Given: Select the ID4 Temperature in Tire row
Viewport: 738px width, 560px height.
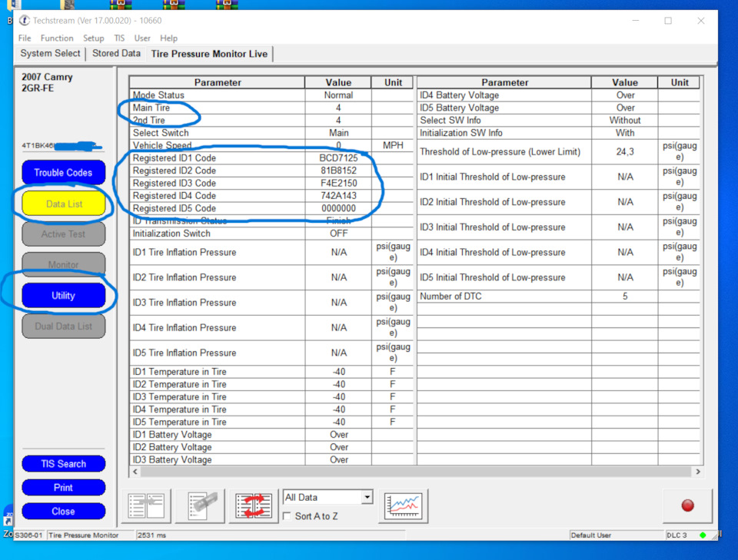Looking at the screenshot, I should pyautogui.click(x=271, y=409).
